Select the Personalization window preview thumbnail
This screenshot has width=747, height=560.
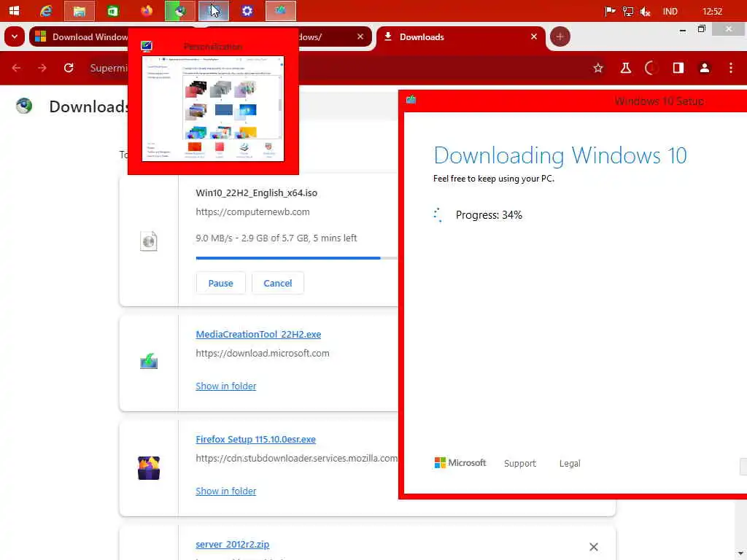coord(213,109)
